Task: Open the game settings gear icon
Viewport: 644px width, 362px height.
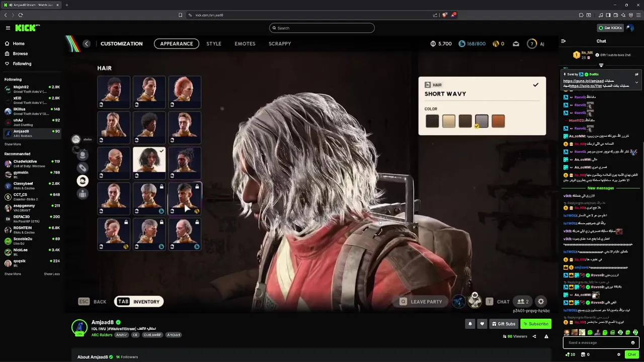Action: (541, 302)
